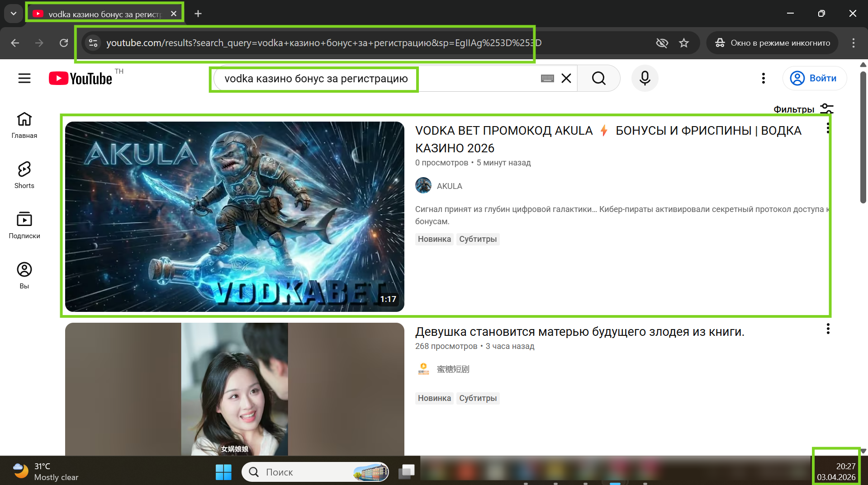The width and height of the screenshot is (868, 485).
Task: Open a new browser tab
Action: (198, 14)
